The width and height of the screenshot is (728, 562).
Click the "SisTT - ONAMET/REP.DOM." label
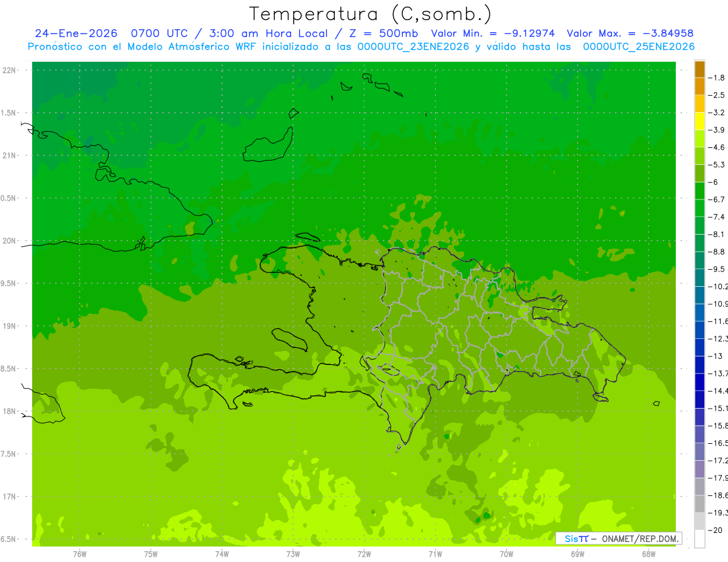619,538
